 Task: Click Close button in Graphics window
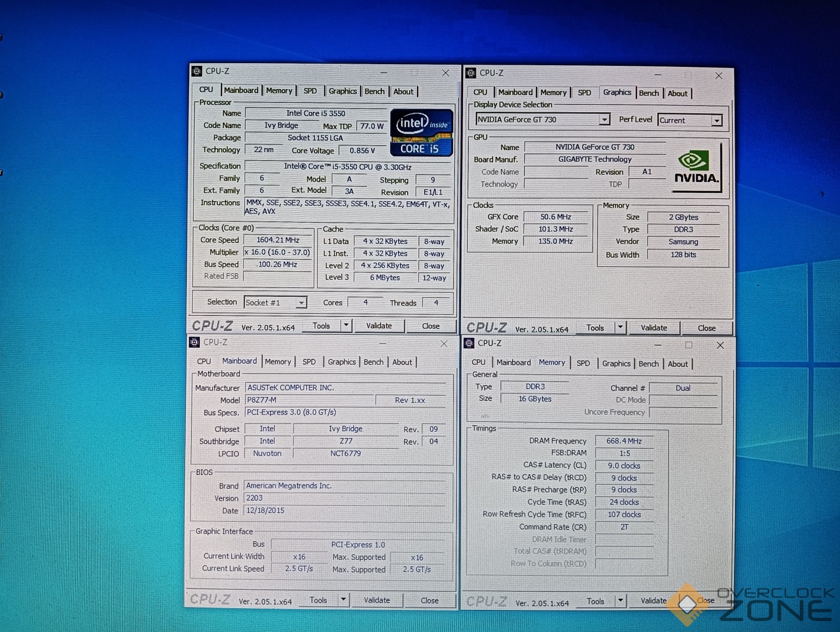click(x=707, y=328)
